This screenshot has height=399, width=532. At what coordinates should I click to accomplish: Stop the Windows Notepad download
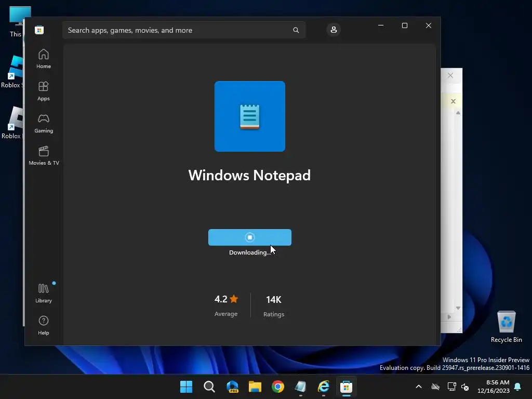pos(250,237)
